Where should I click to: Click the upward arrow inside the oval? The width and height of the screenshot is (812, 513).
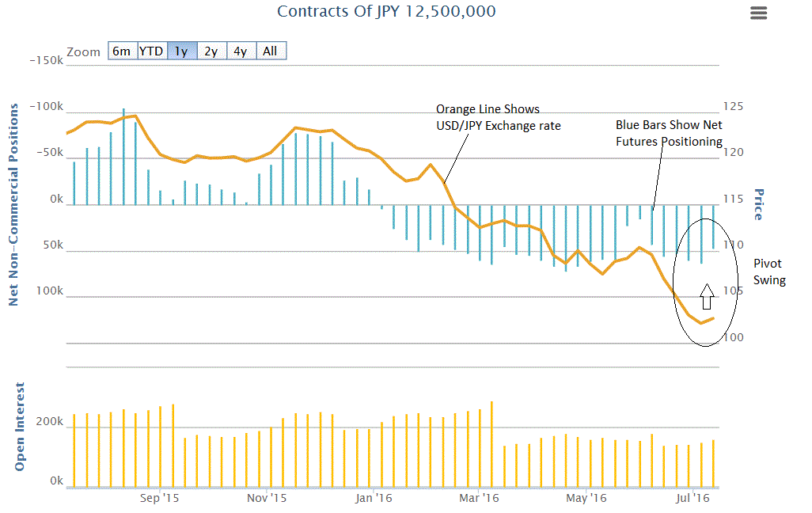707,296
